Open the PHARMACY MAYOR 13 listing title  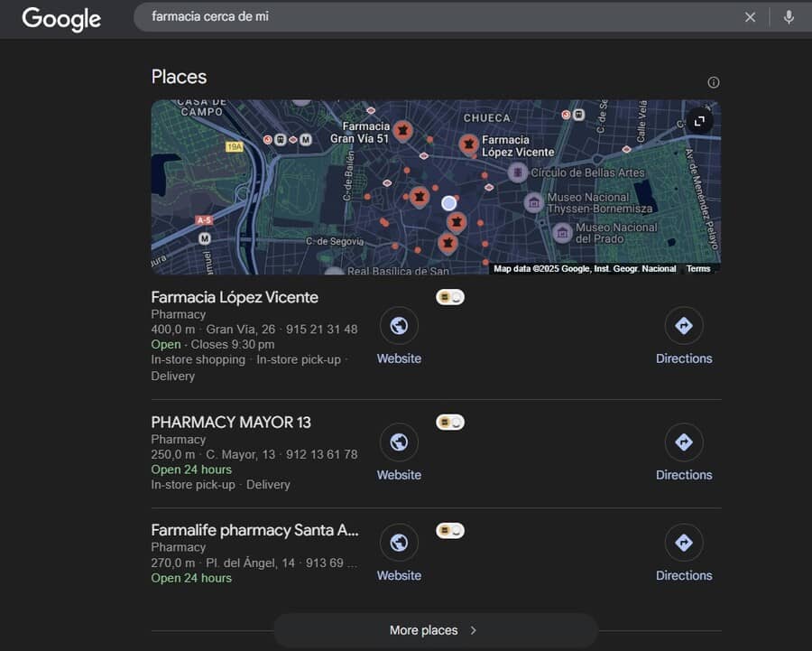pyautogui.click(x=231, y=422)
